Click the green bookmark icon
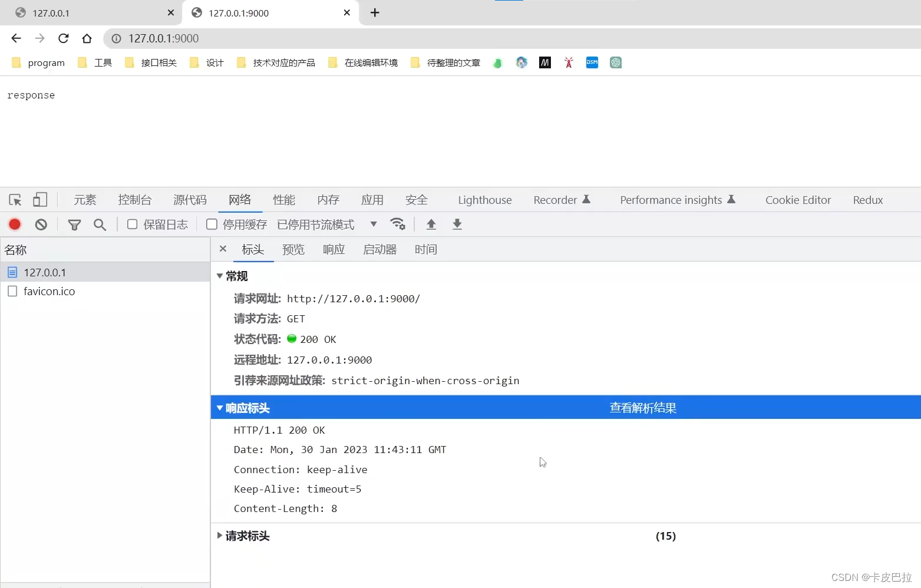The width and height of the screenshot is (921, 588). 498,62
